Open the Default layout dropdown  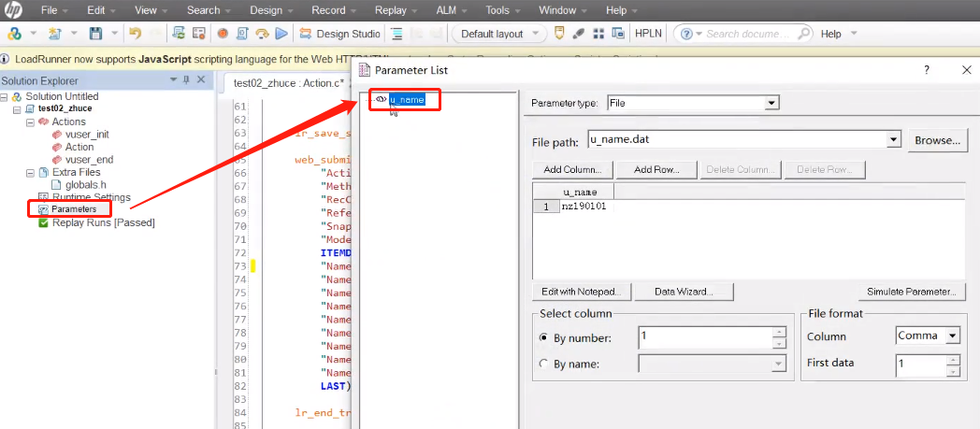tap(536, 34)
